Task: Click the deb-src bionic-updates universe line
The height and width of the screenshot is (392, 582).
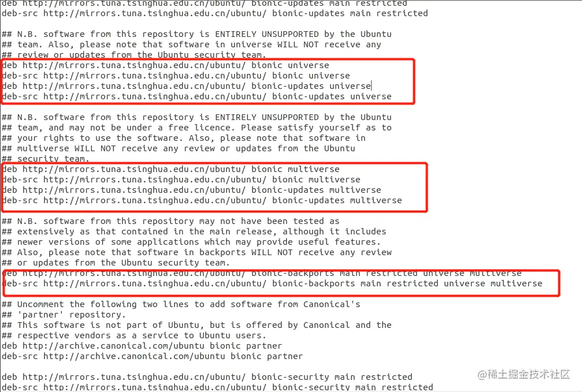Action: [197, 96]
